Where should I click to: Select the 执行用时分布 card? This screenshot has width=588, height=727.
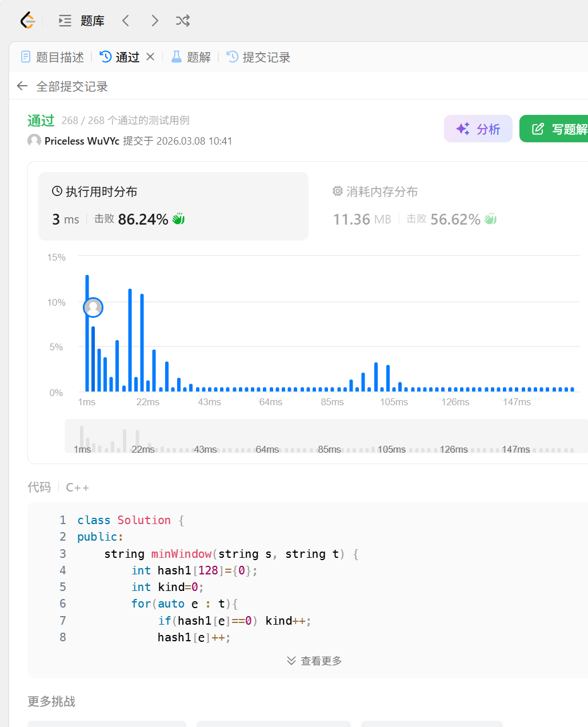pyautogui.click(x=173, y=206)
